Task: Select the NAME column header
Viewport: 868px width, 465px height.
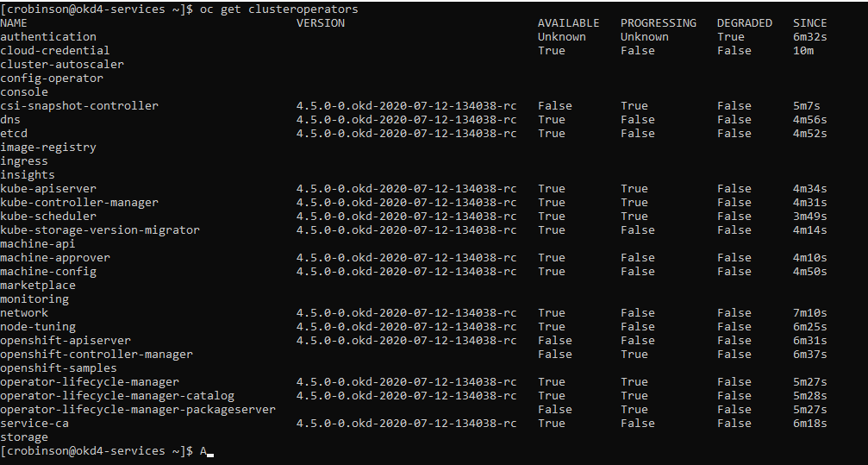Action: point(14,23)
